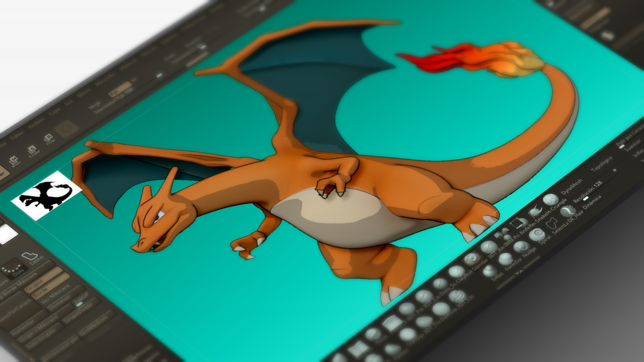
Task: Select the Standard sculpting brush
Action: point(472,259)
